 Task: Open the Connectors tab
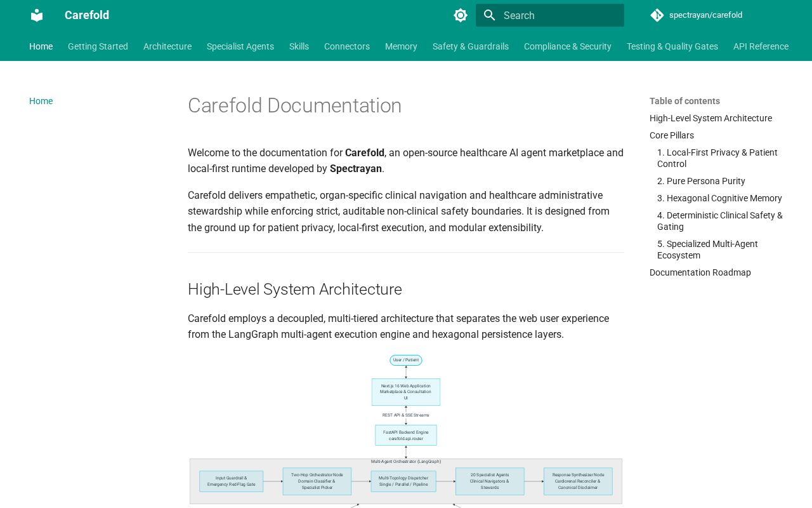coord(347,46)
